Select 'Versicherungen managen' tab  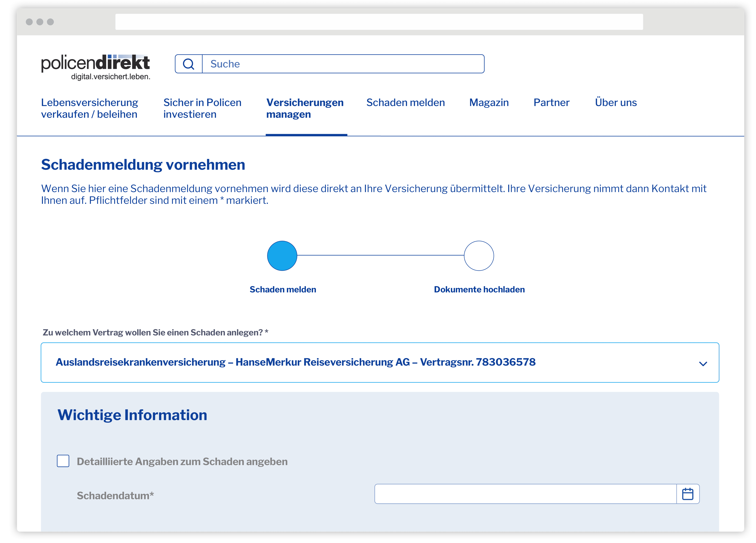[x=305, y=108]
